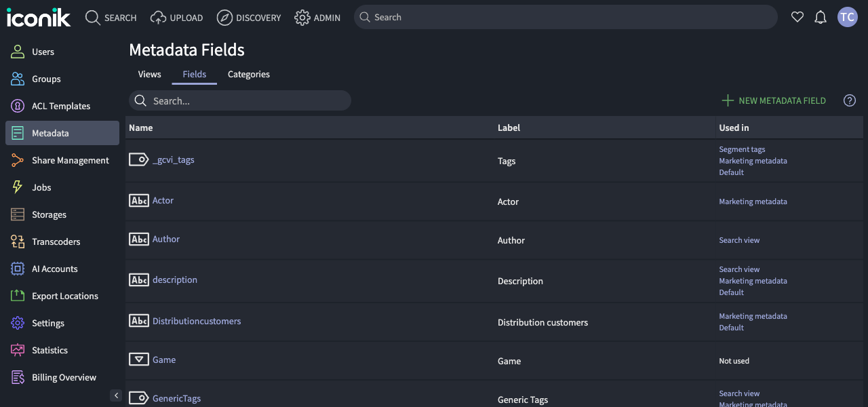Screen dimensions: 868x407
Task: Open Jobs using the lightning icon
Action: click(x=17, y=187)
